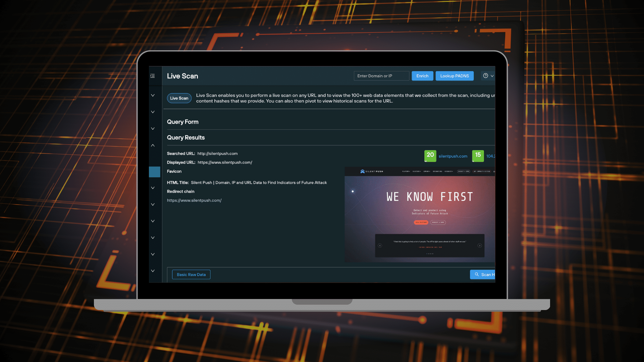Click the Lookup PADNS button
Image resolution: width=644 pixels, height=362 pixels.
455,75
